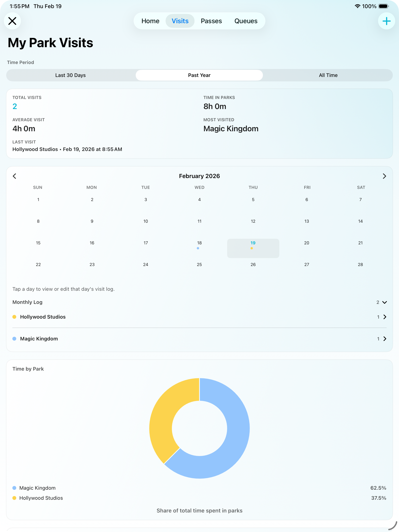Click the most visited Magic Kingdom value

click(231, 129)
